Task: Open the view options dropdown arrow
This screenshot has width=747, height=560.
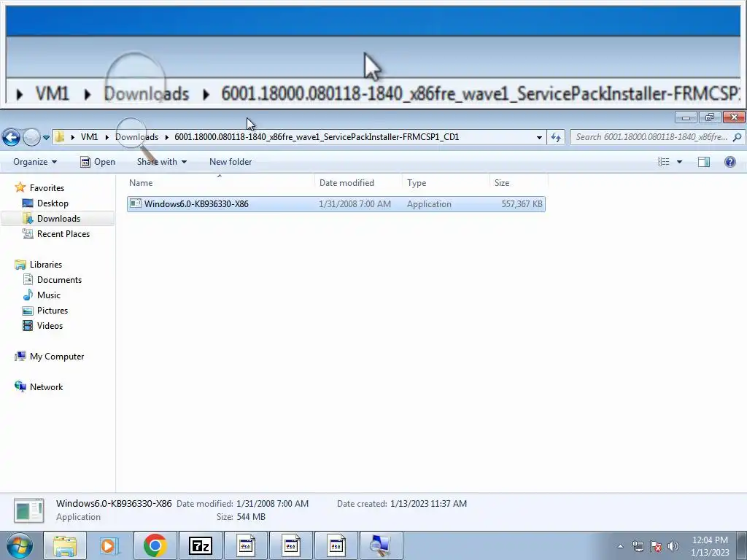Action: click(679, 162)
